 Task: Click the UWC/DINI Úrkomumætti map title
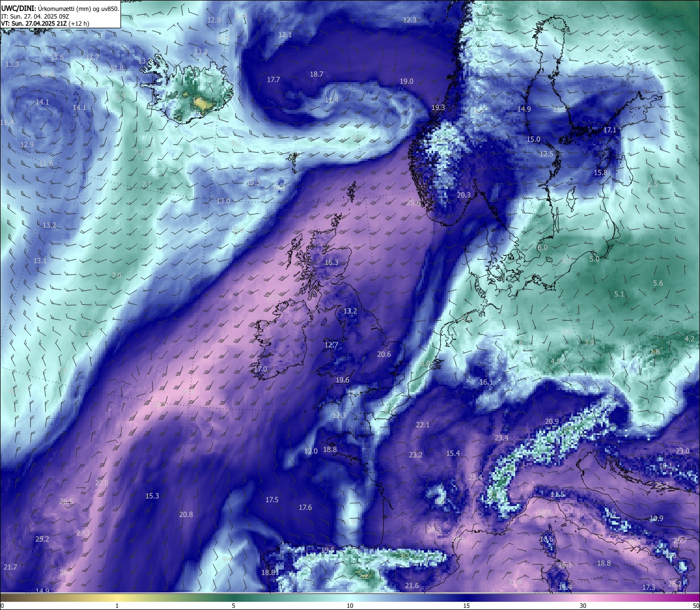(60, 9)
